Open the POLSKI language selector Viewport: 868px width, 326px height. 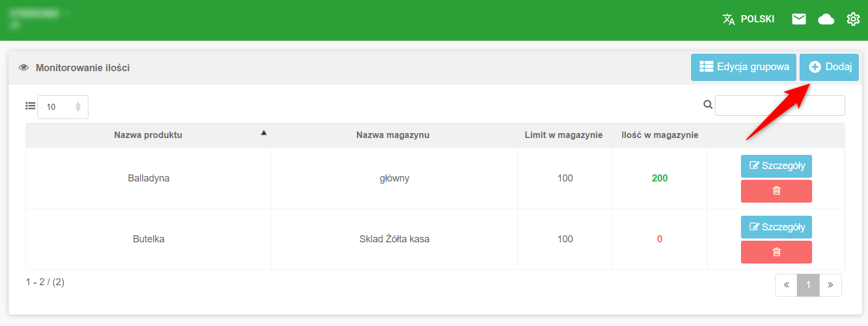[757, 20]
